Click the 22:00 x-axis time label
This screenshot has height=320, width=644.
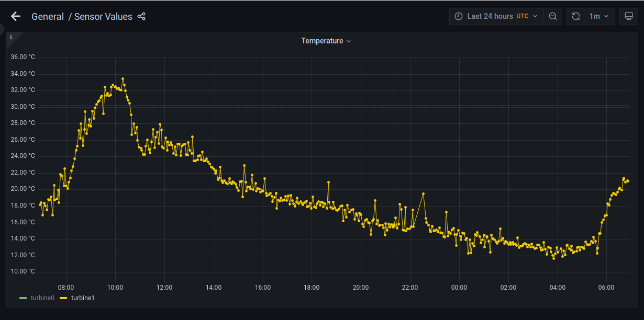click(410, 287)
